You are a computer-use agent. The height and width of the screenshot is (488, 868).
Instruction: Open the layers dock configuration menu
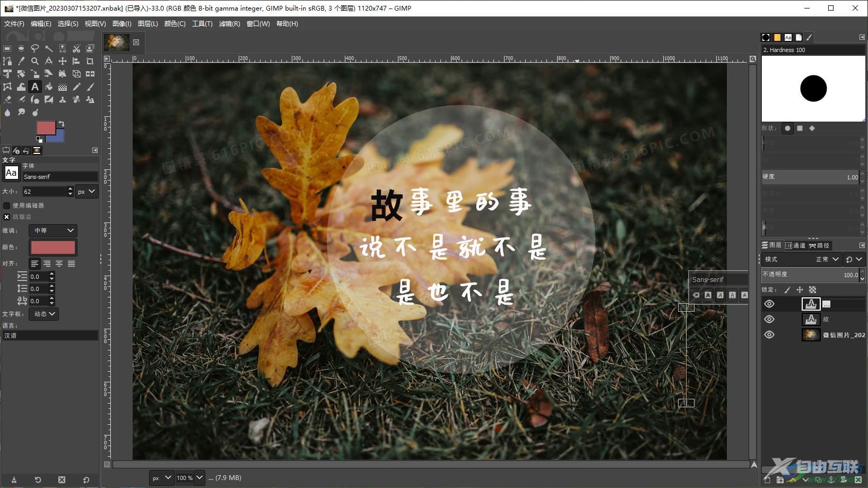point(862,245)
